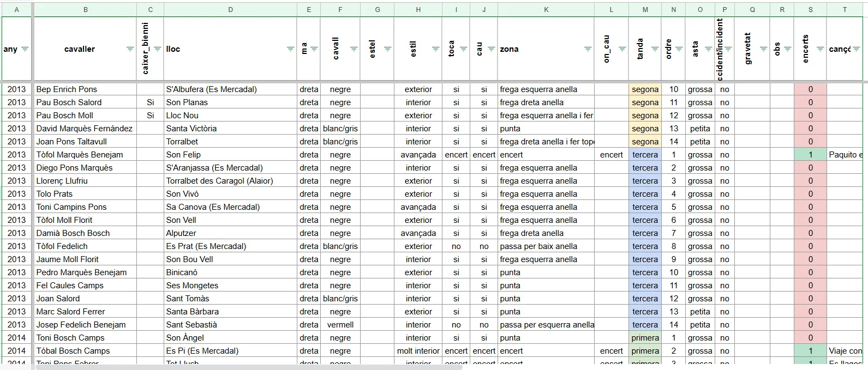Open filter for the toca column
Viewport: 868px width, 370px height.
[x=463, y=49]
